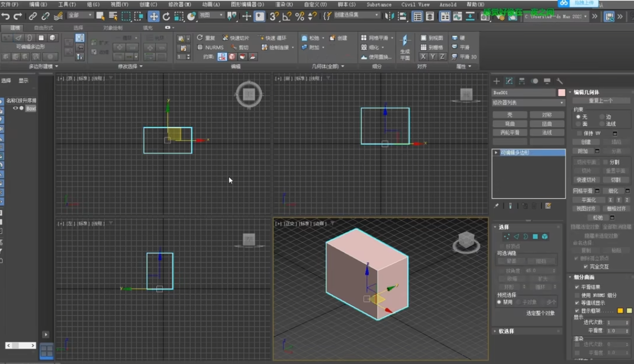The image size is (634, 364).
Task: Collapse the 选择 rollout
Action: point(503,227)
